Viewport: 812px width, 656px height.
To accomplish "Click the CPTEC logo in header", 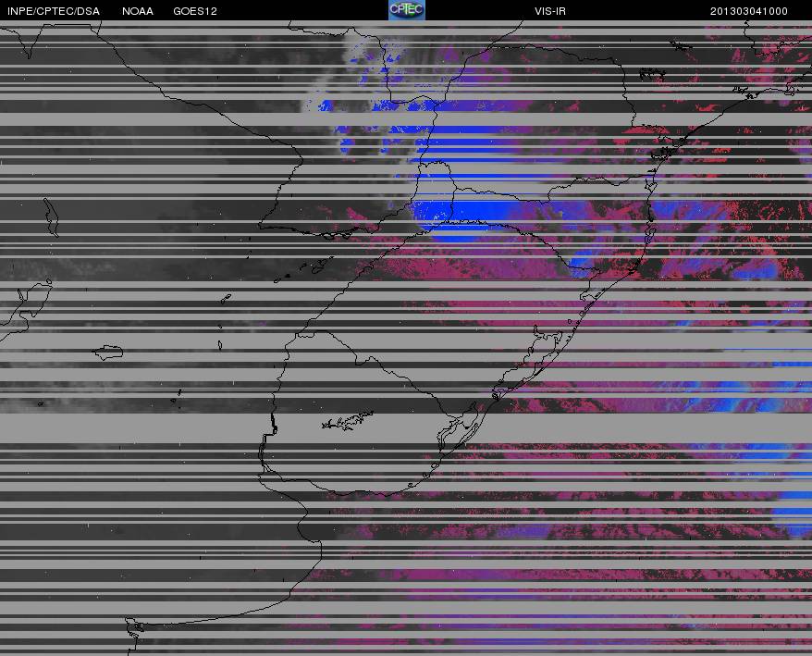I will click(407, 10).
